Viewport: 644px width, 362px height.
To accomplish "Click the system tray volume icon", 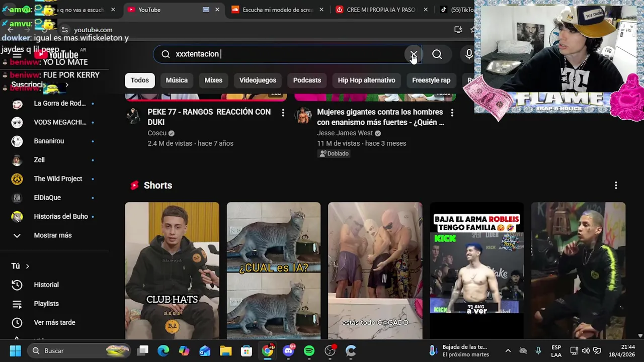I will [586, 350].
